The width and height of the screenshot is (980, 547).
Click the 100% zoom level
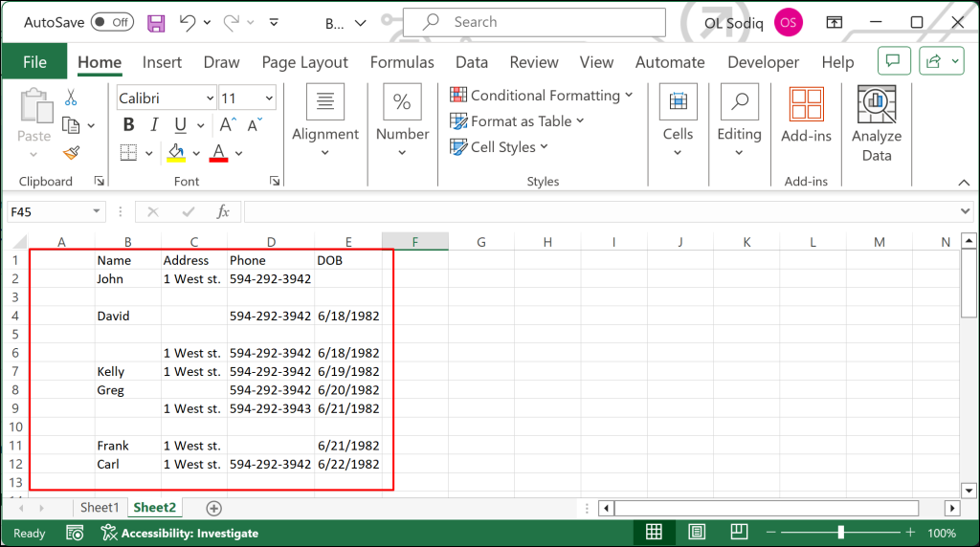pyautogui.click(x=942, y=534)
